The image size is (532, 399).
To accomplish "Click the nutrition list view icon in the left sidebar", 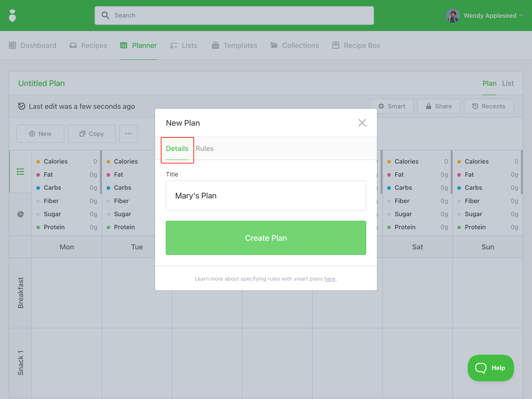I will coord(20,172).
